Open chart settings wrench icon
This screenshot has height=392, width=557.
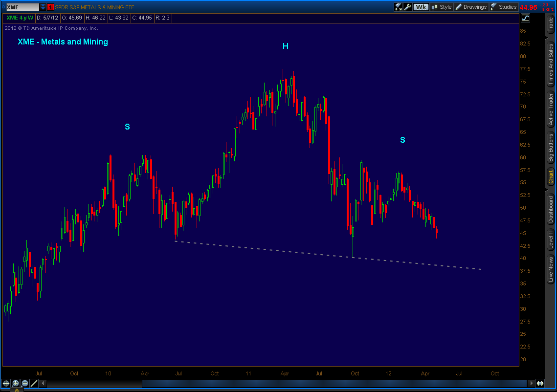(x=408, y=7)
